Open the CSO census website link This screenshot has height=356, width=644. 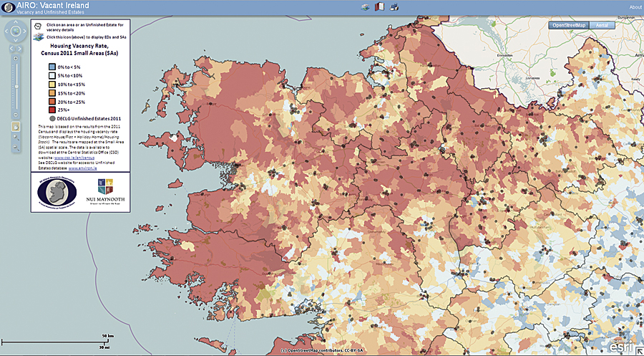point(74,158)
